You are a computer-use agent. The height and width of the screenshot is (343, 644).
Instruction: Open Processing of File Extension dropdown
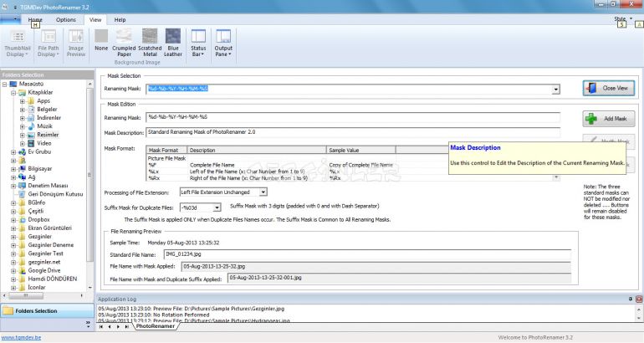coord(263,192)
